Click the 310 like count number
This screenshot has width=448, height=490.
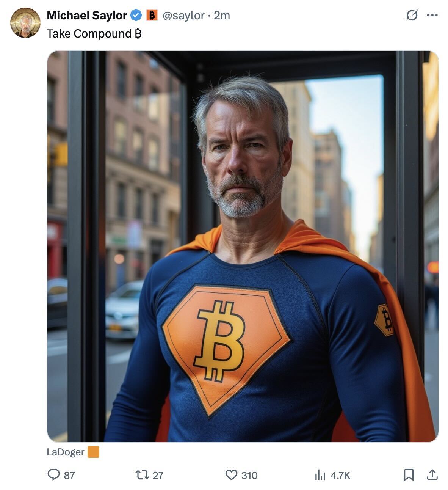tap(249, 475)
